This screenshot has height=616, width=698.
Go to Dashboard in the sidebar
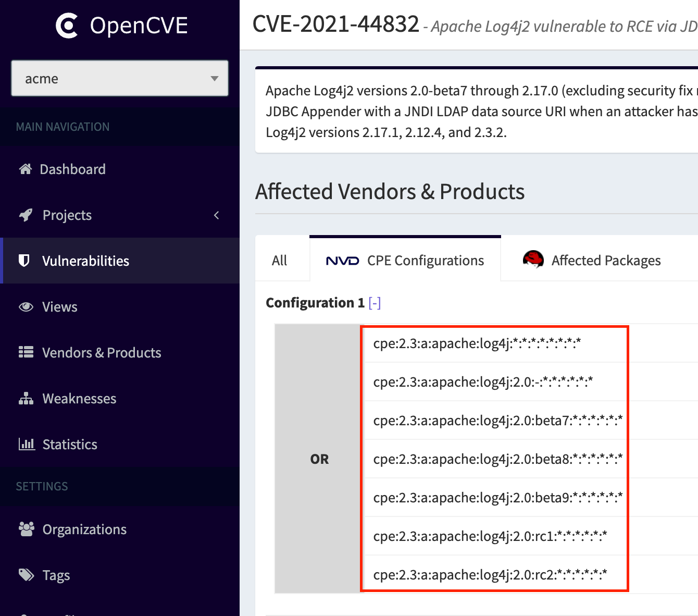click(x=120, y=169)
